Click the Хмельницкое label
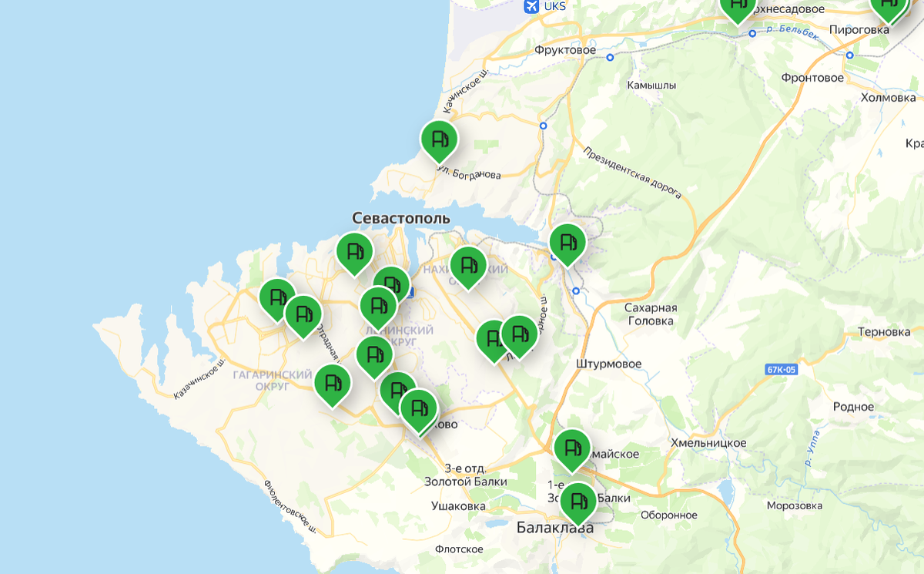Image resolution: width=924 pixels, height=574 pixels. point(708,443)
